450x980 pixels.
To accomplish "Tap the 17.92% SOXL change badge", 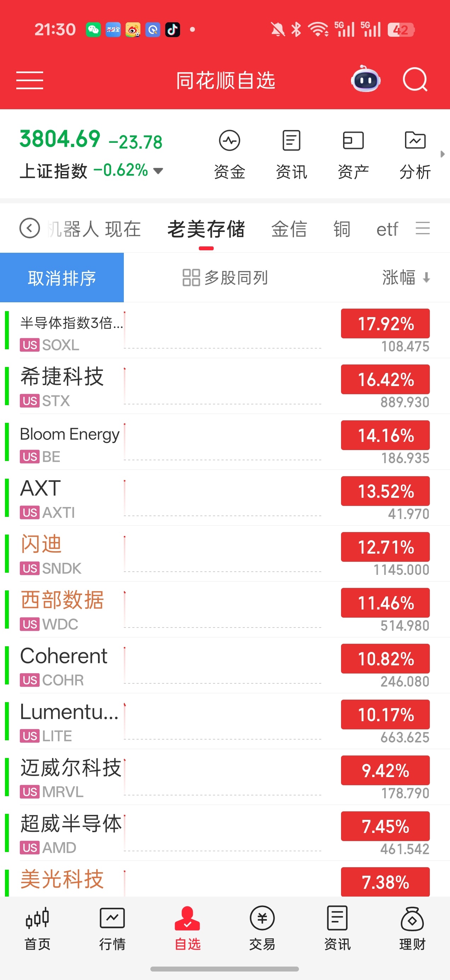I will tap(385, 324).
